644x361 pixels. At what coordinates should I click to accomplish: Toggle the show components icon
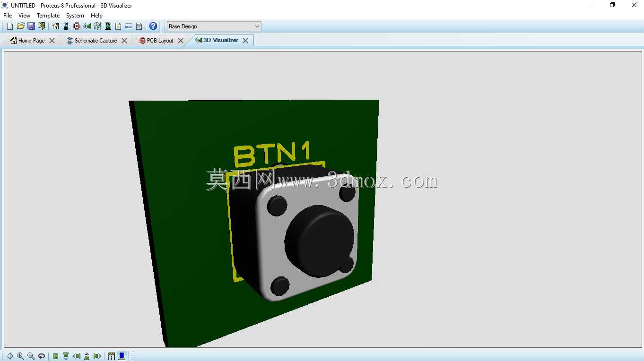click(x=122, y=356)
